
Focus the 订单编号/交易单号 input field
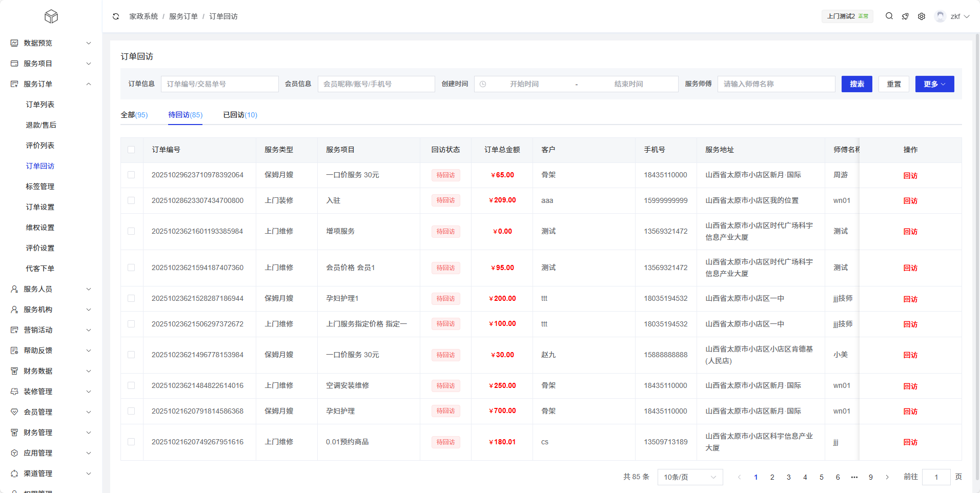pyautogui.click(x=220, y=84)
